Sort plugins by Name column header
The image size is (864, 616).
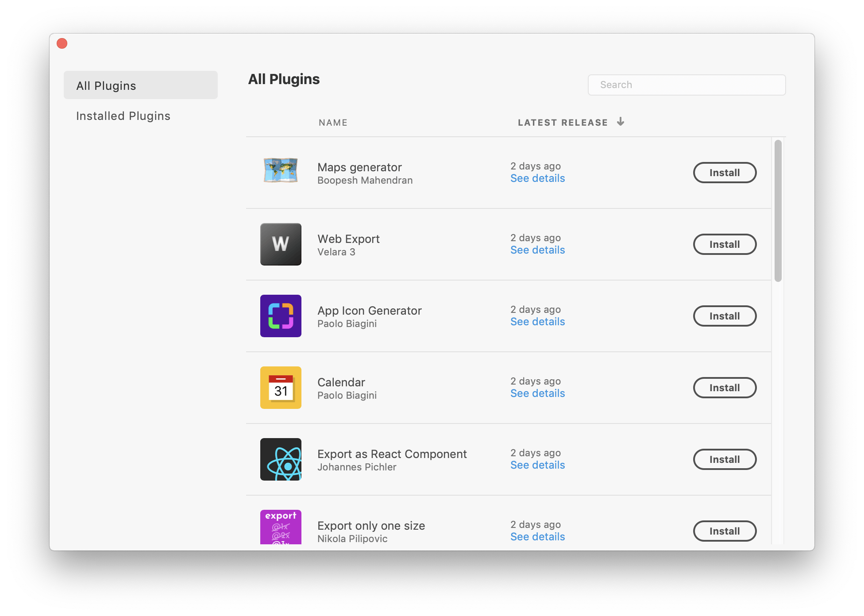tap(333, 123)
